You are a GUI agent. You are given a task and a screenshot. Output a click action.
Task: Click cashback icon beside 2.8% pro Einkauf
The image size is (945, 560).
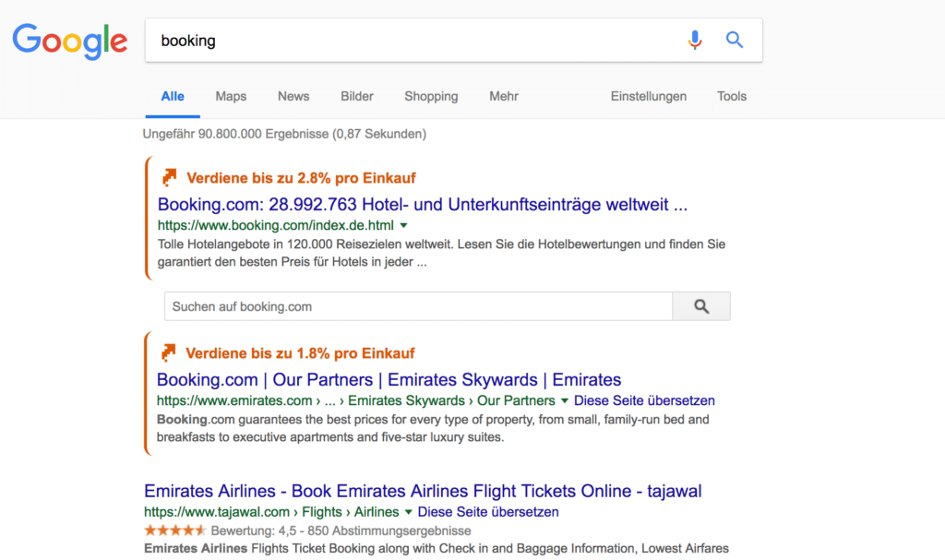coord(170,178)
